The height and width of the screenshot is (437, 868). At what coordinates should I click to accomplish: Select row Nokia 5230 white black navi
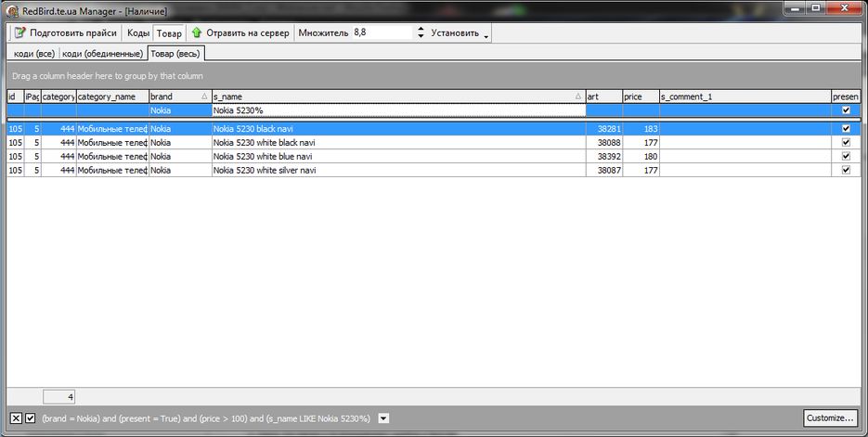click(x=434, y=142)
